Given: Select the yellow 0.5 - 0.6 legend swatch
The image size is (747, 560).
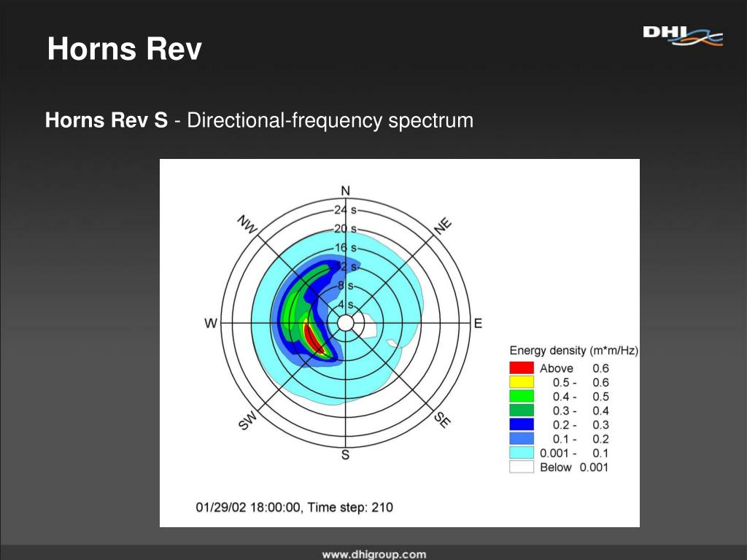Looking at the screenshot, I should point(521,382).
